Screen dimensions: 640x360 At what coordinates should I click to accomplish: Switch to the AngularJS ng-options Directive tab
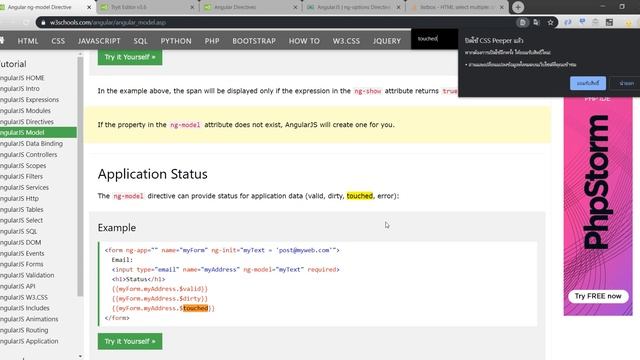point(353,7)
